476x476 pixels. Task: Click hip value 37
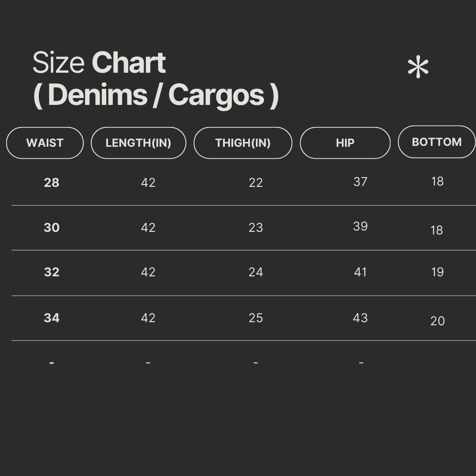[x=360, y=182]
